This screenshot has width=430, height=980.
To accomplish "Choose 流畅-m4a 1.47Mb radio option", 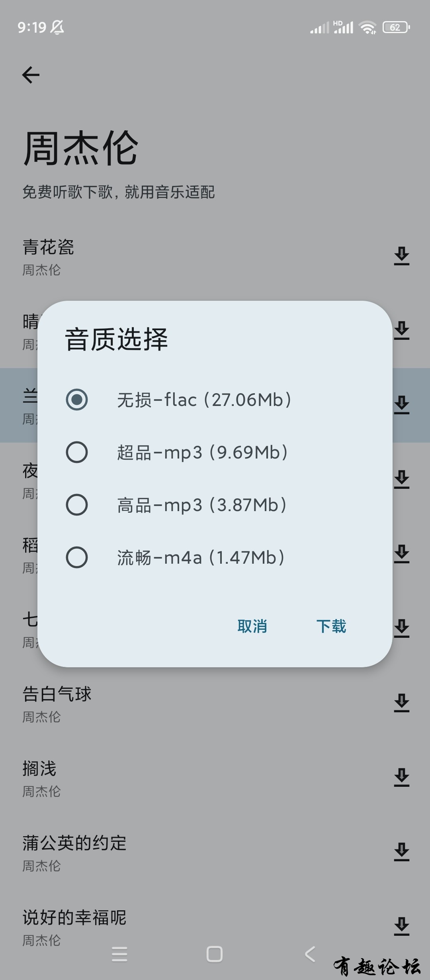I will click(x=77, y=557).
